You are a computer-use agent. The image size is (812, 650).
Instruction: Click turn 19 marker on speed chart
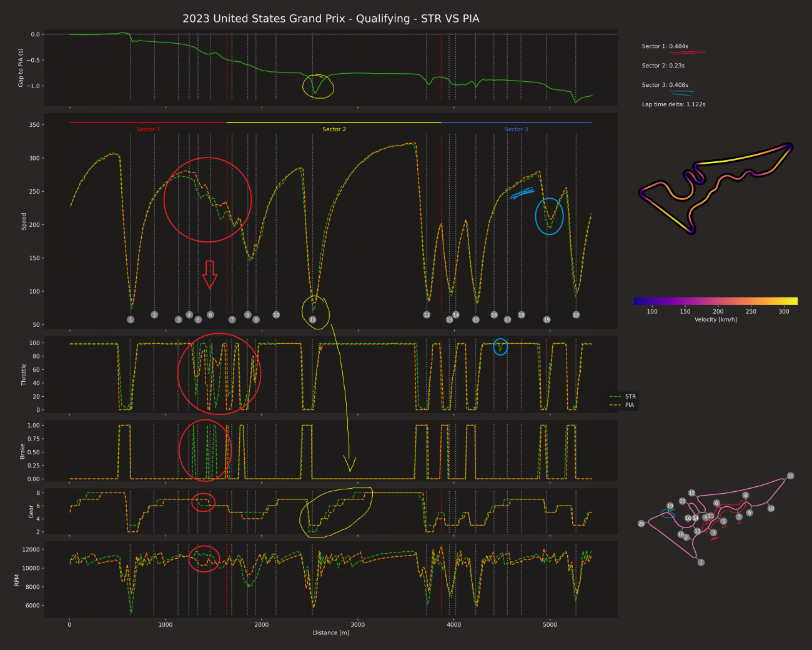[547, 319]
